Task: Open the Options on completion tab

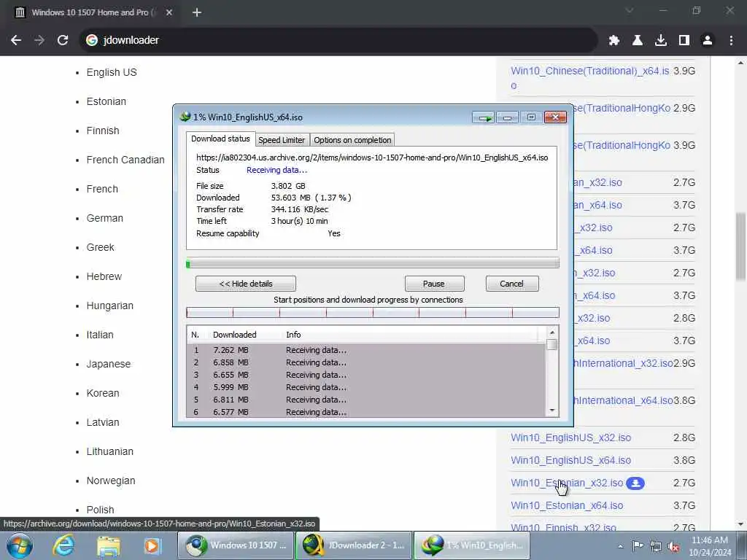Action: tap(352, 140)
